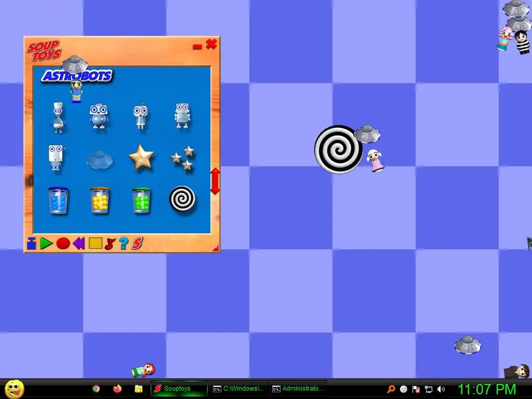Click the speaker volume tray icon
The image size is (532, 399).
(x=441, y=389)
